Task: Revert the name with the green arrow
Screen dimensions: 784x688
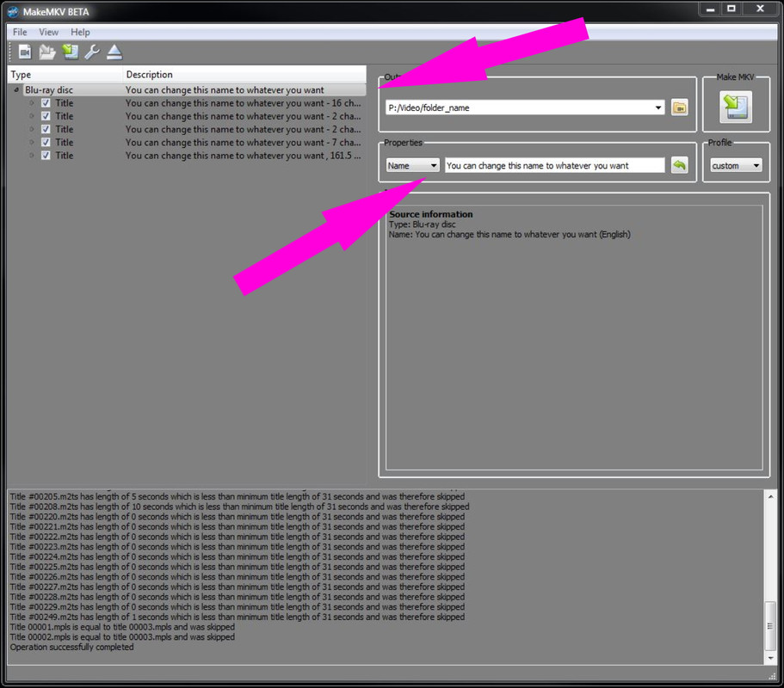Action: coord(680,165)
